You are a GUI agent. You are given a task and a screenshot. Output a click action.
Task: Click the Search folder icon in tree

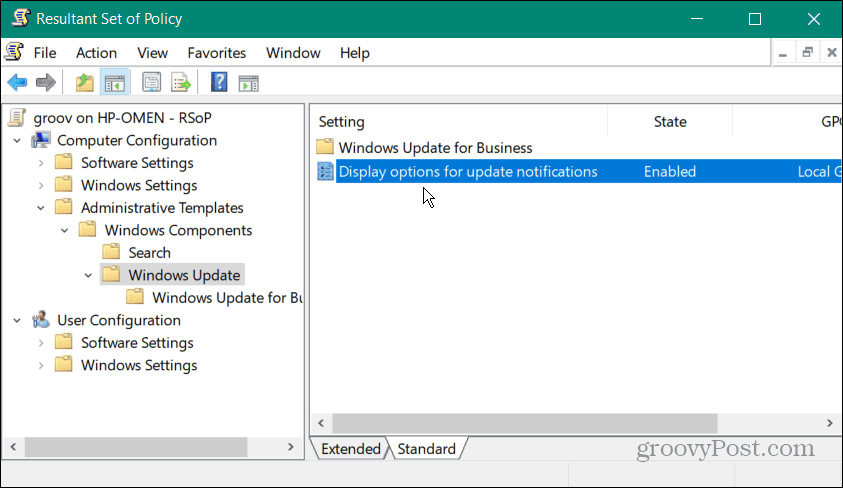pos(111,251)
